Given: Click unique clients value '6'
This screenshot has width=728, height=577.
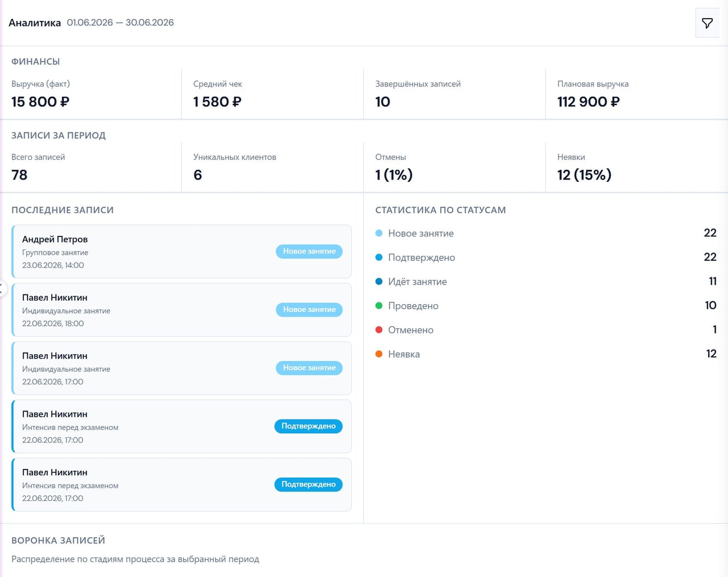Looking at the screenshot, I should [x=197, y=175].
